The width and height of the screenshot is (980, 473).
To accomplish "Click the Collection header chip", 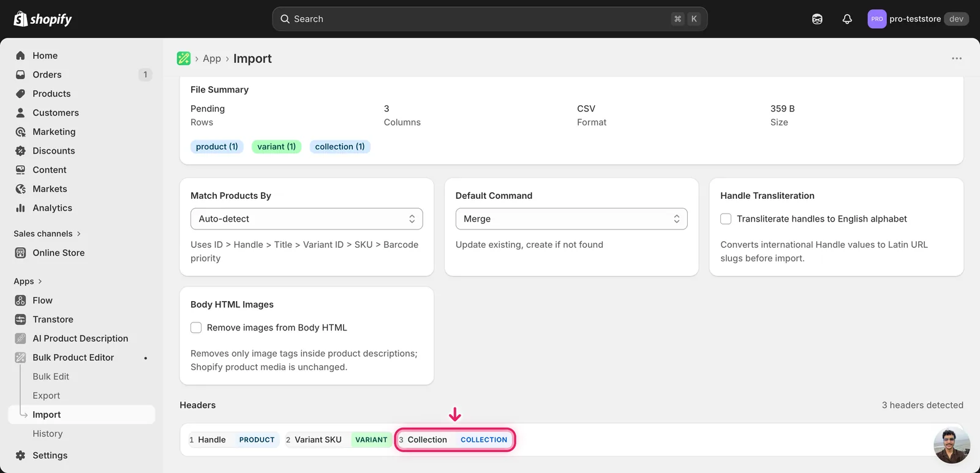I will [454, 440].
